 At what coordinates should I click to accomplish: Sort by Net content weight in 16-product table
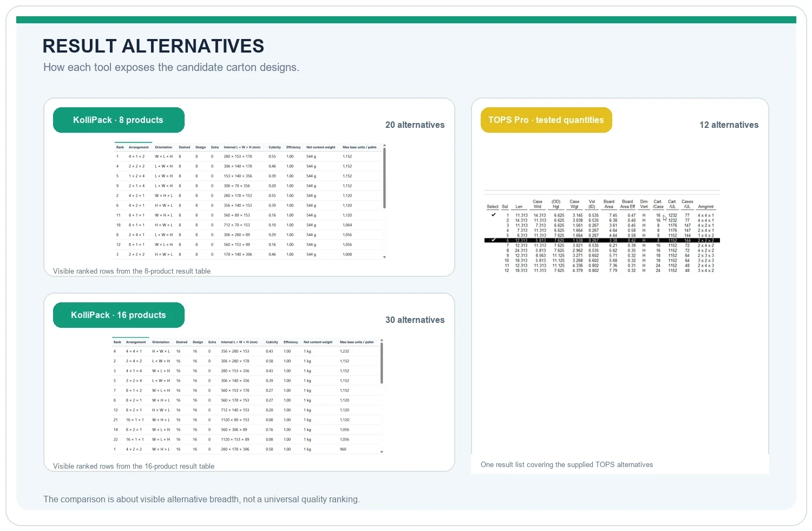(318, 342)
